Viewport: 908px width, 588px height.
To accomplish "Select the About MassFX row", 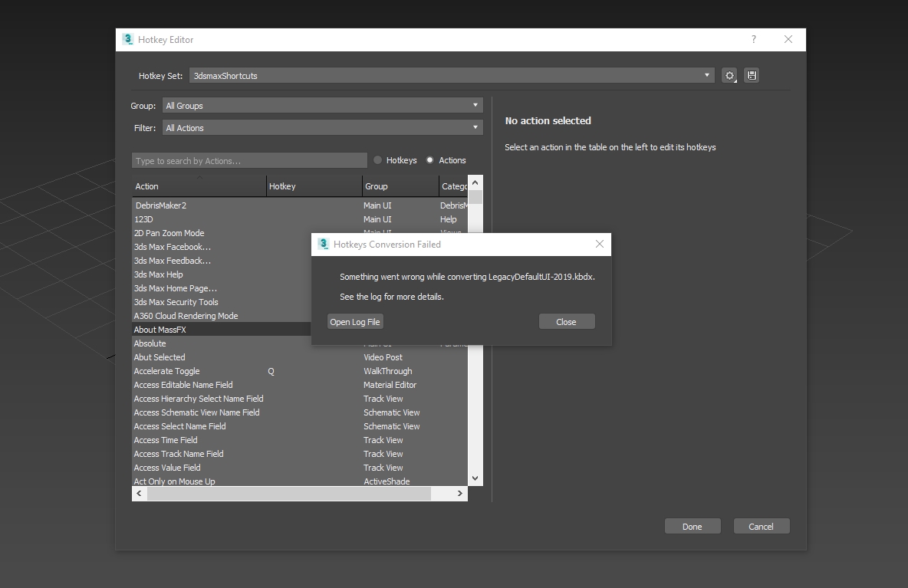I will point(222,330).
